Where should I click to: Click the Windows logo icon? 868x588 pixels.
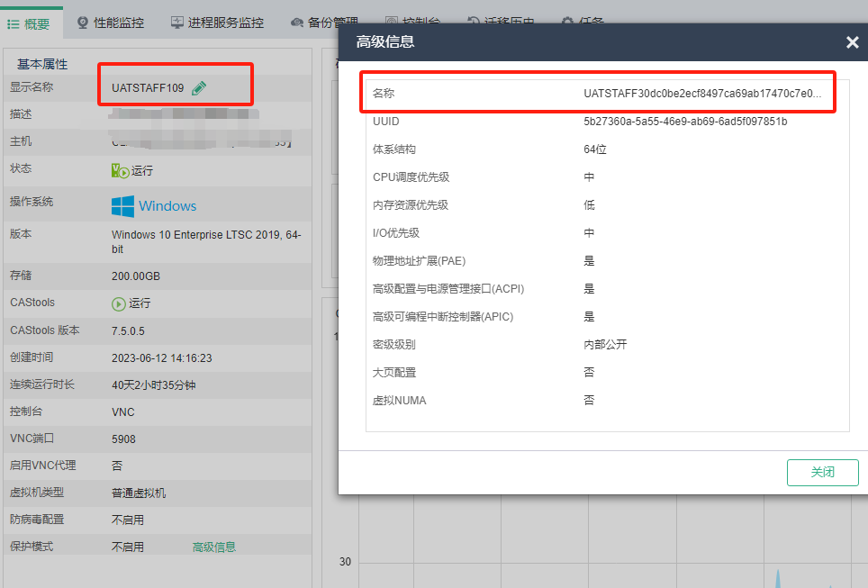(x=122, y=206)
